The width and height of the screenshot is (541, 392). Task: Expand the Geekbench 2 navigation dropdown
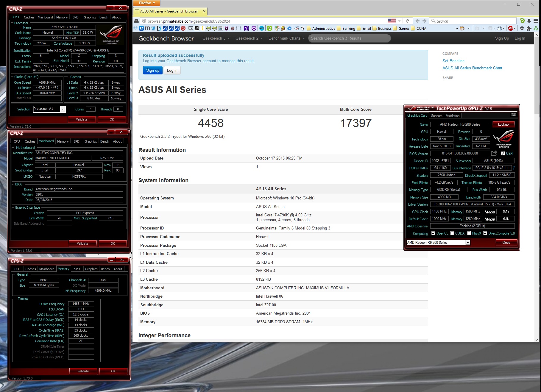[x=249, y=38]
